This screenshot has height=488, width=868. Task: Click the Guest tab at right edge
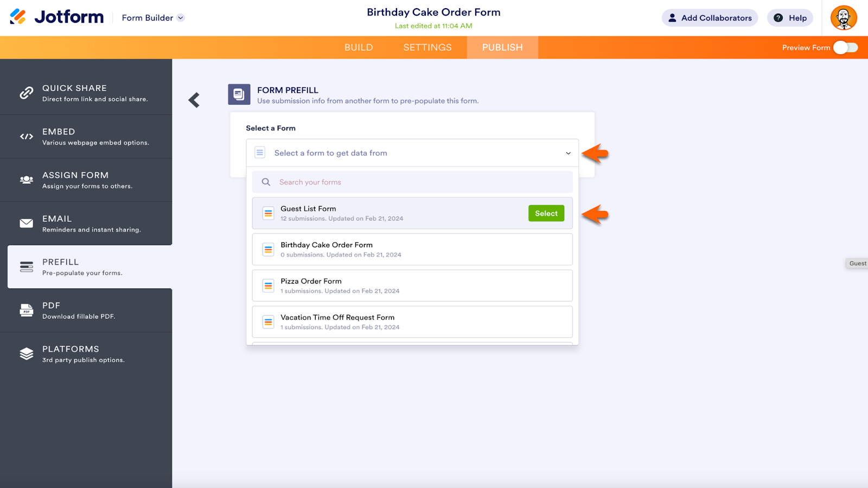[x=857, y=264]
